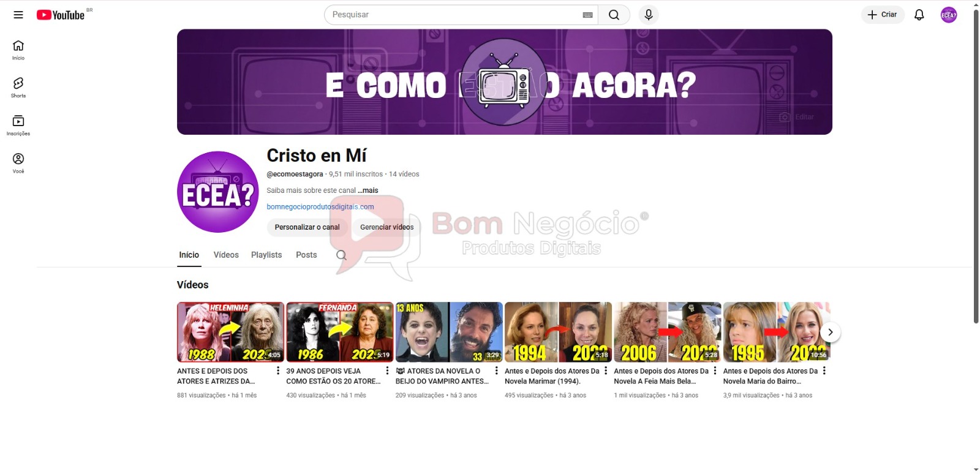
Task: Go to Inscrições in sidebar
Action: (18, 125)
